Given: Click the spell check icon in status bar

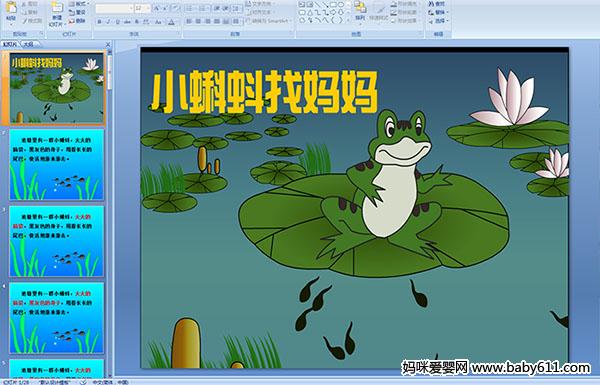Looking at the screenshot, I should click(83, 382).
